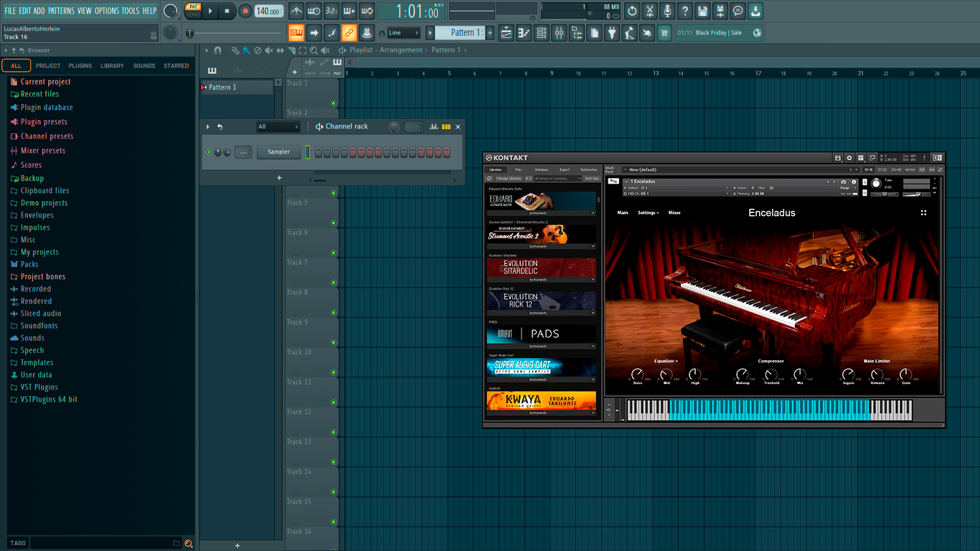Click the Record button
This screenshot has height=551, width=980.
(x=245, y=11)
